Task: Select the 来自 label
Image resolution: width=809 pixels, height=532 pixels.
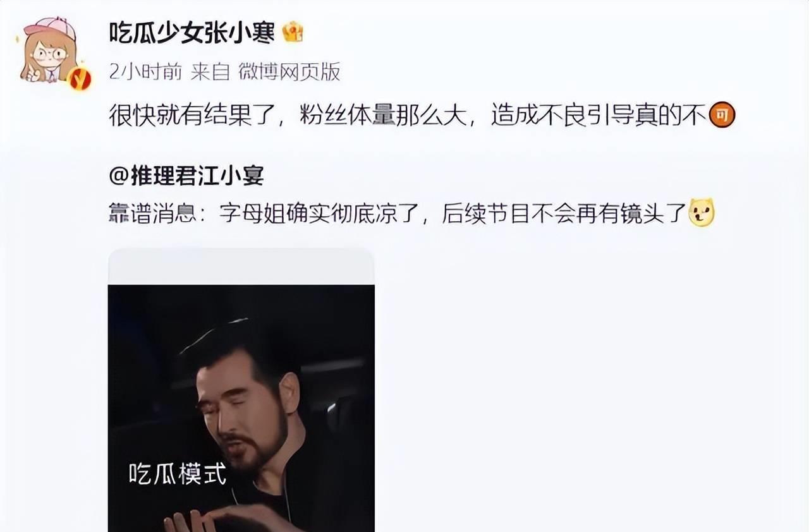Action: pyautogui.click(x=210, y=72)
